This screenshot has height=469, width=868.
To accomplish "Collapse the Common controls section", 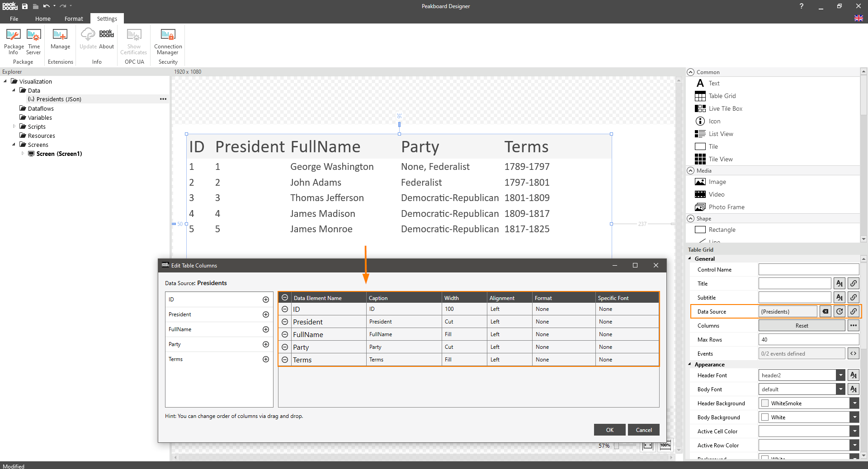I will [x=690, y=72].
